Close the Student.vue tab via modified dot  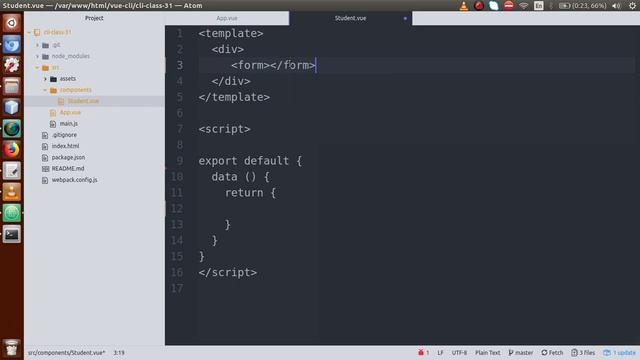pos(405,18)
